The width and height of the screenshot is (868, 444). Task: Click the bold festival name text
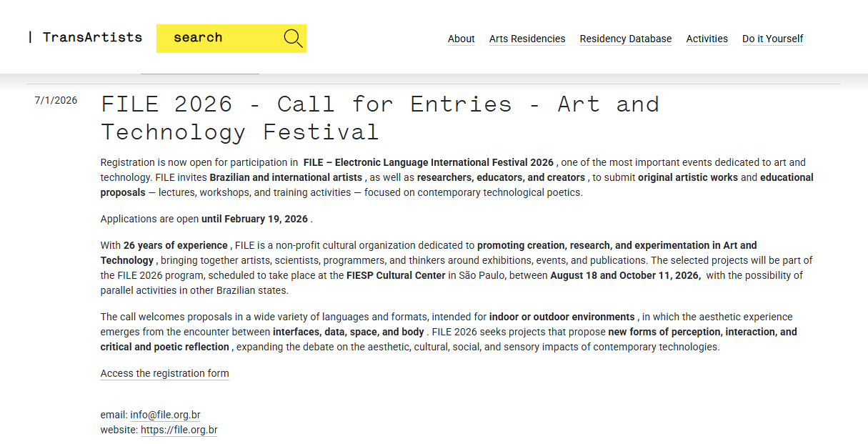coord(428,162)
